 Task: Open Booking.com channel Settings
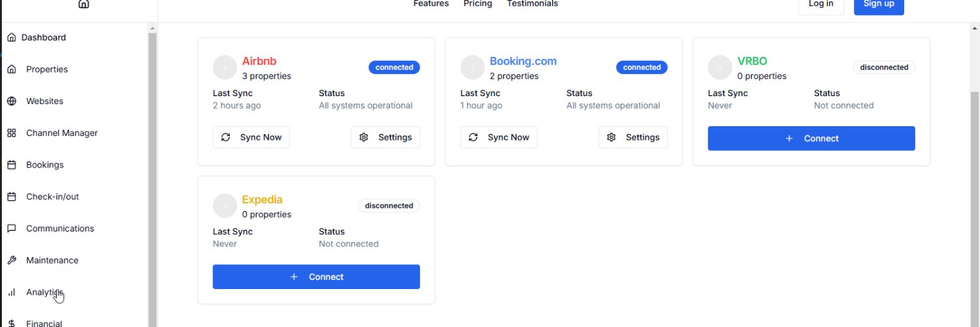click(633, 137)
